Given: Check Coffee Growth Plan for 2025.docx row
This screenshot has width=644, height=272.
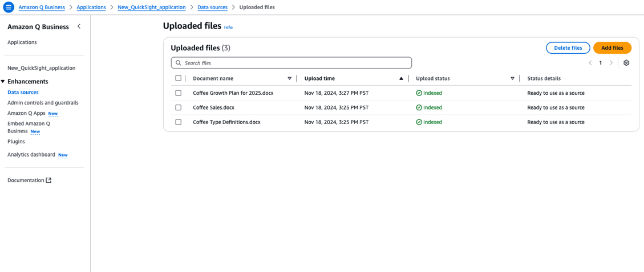Looking at the screenshot, I should (178, 93).
